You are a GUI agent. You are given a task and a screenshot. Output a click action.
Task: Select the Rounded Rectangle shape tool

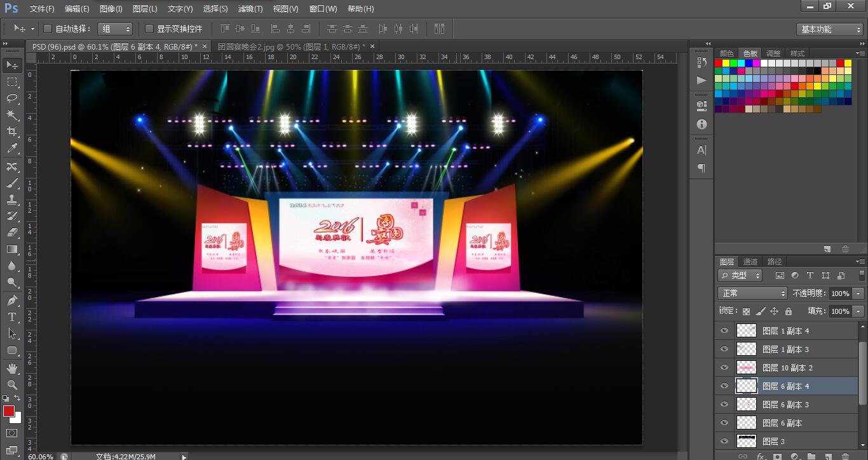click(x=12, y=350)
